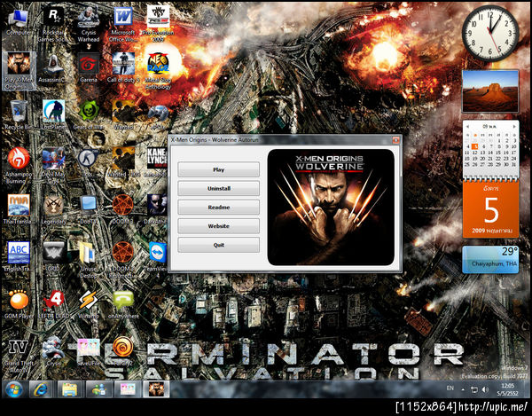This screenshot has height=416, width=532.
Task: Go to previous month in calendar gadget
Action: (x=468, y=126)
